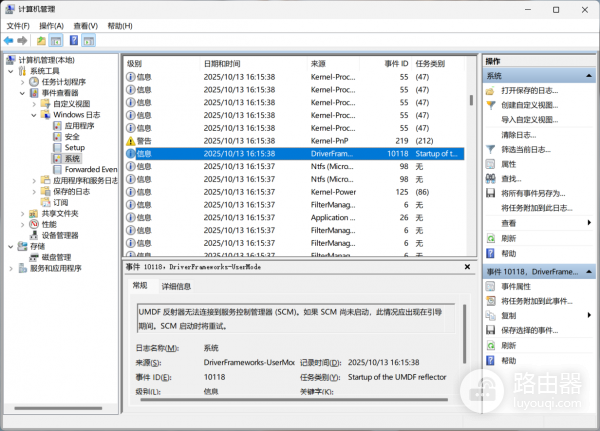Click the Back arrow toolbar icon

tap(9, 40)
